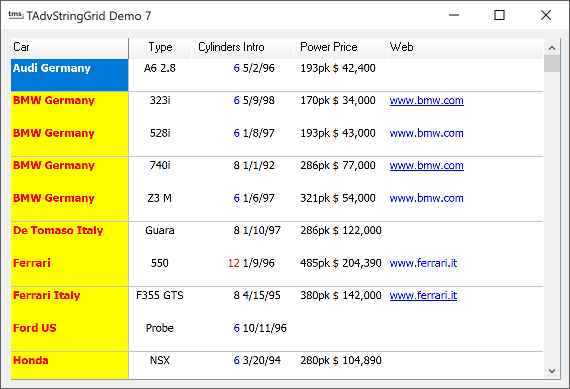The height and width of the screenshot is (389, 570).
Task: Select the Honda cell
Action: tap(69, 365)
